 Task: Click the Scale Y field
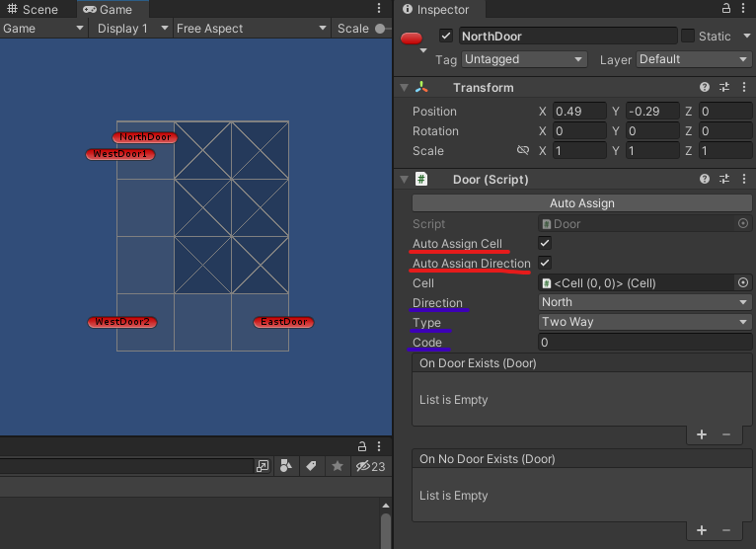coord(652,150)
